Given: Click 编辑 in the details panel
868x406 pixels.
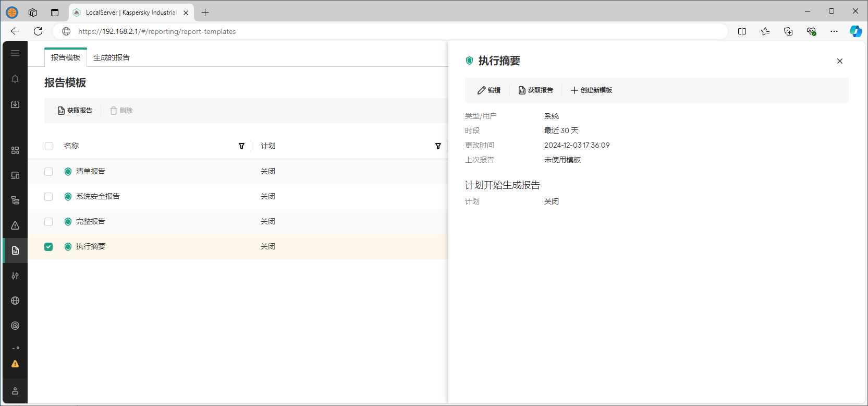Looking at the screenshot, I should point(489,90).
